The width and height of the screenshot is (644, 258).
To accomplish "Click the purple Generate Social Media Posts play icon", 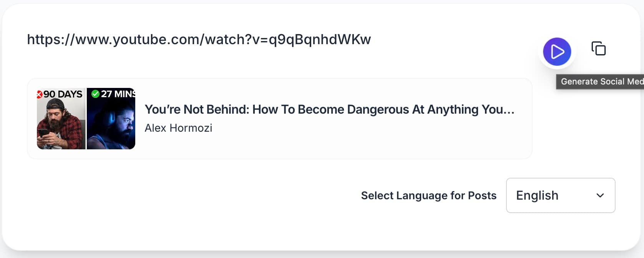I will point(557,51).
